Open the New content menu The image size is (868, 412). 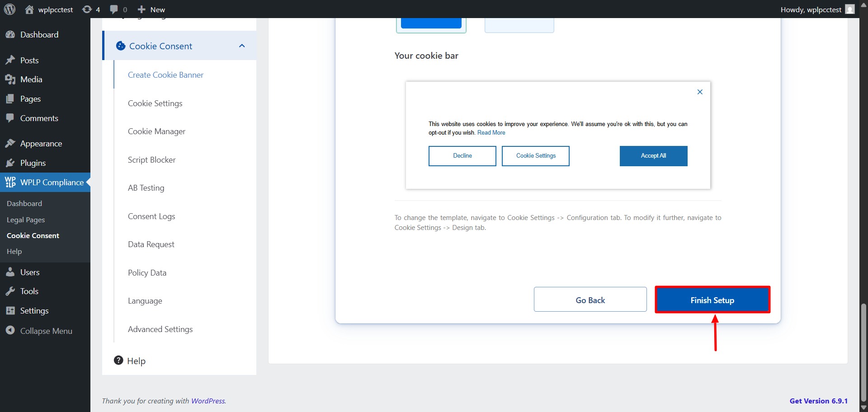tap(151, 9)
